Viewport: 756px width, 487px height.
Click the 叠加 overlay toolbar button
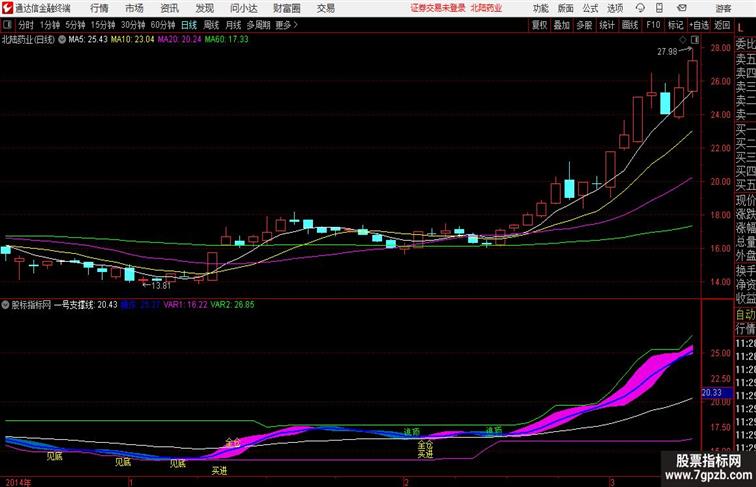561,25
